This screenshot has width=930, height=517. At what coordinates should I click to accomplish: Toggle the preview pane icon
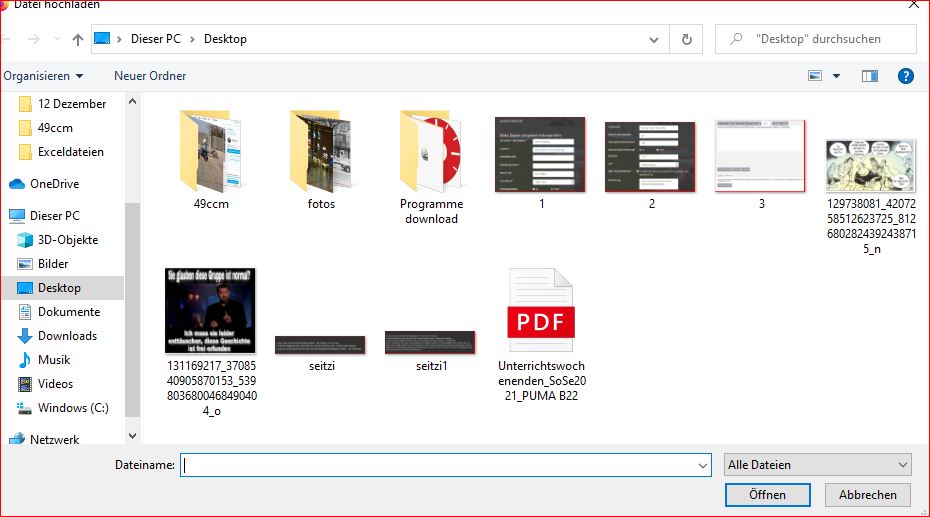point(870,76)
